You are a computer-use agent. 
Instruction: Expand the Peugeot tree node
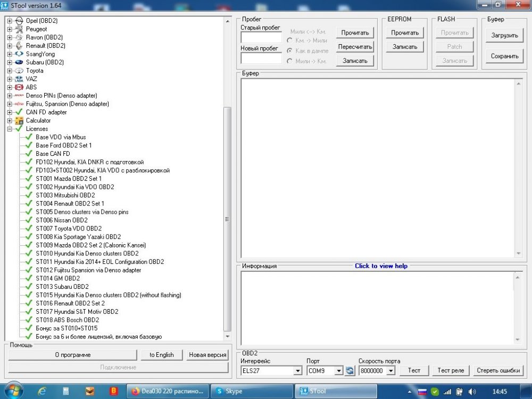click(10, 29)
